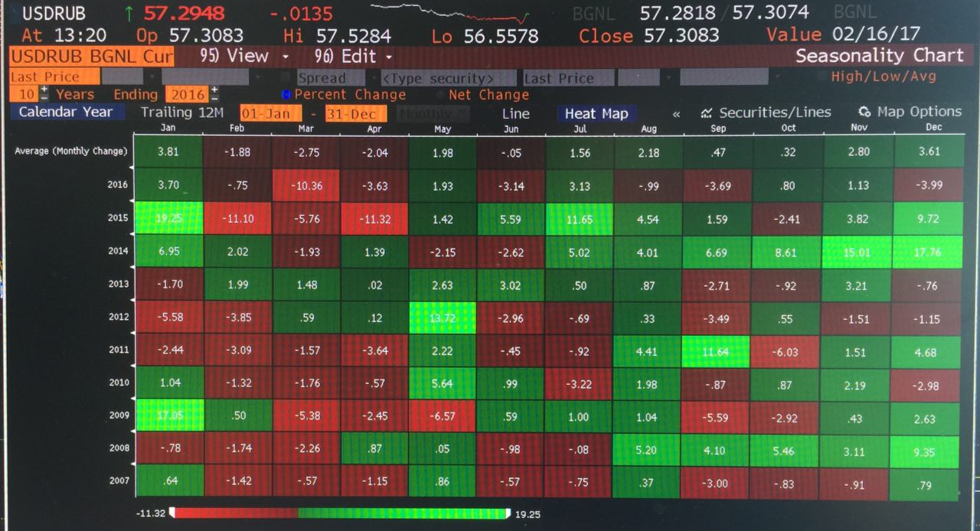Click the 13.72 cell for May 2012
Screen dimensions: 980x531
pyautogui.click(x=443, y=318)
